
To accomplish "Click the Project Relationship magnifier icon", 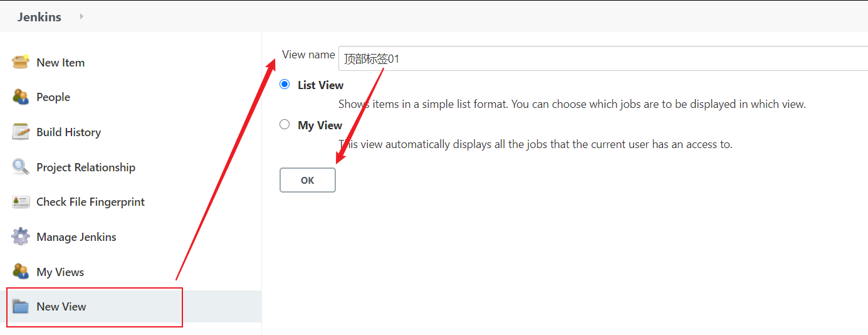I will pyautogui.click(x=21, y=167).
